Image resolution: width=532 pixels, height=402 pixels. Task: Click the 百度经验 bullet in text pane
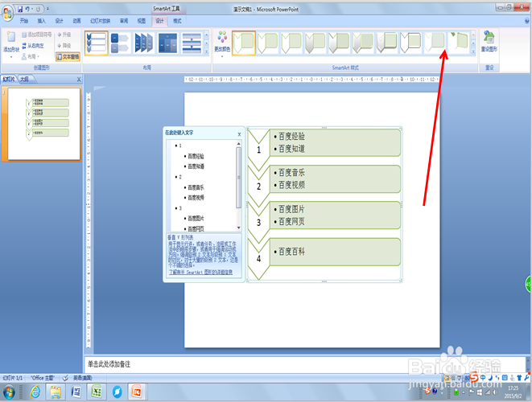[x=196, y=156]
